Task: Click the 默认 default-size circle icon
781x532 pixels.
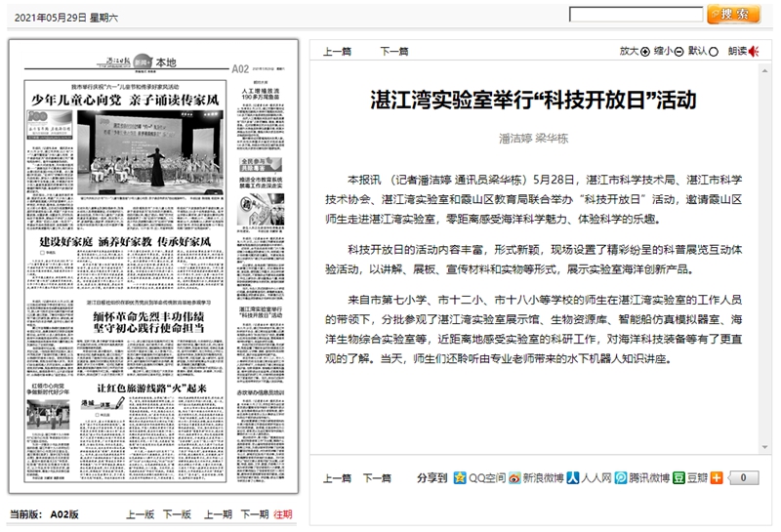Action: coord(714,52)
